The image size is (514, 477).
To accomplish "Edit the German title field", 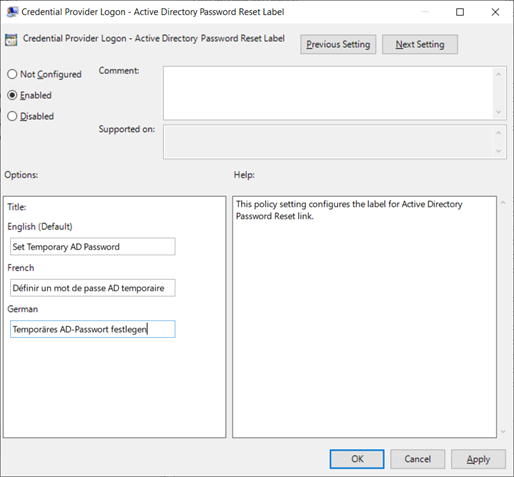I will [x=93, y=329].
